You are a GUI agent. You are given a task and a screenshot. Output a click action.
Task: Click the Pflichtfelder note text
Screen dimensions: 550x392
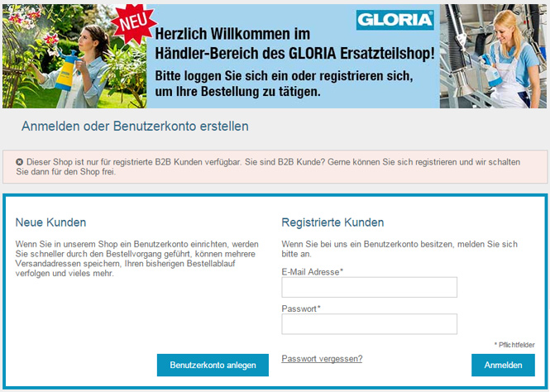click(x=514, y=345)
